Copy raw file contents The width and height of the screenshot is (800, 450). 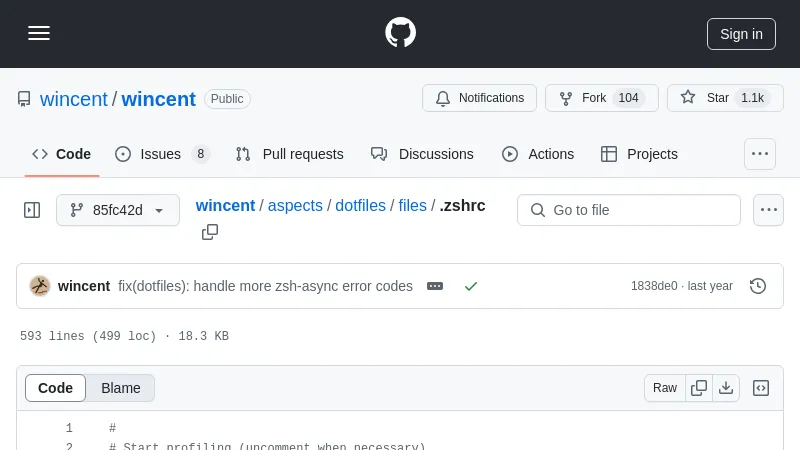point(699,388)
